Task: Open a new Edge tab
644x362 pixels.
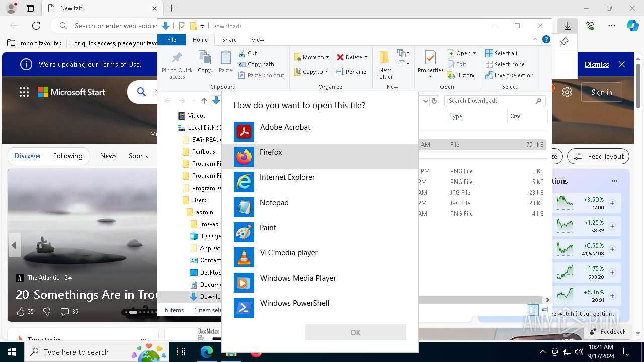Action: tap(172, 8)
